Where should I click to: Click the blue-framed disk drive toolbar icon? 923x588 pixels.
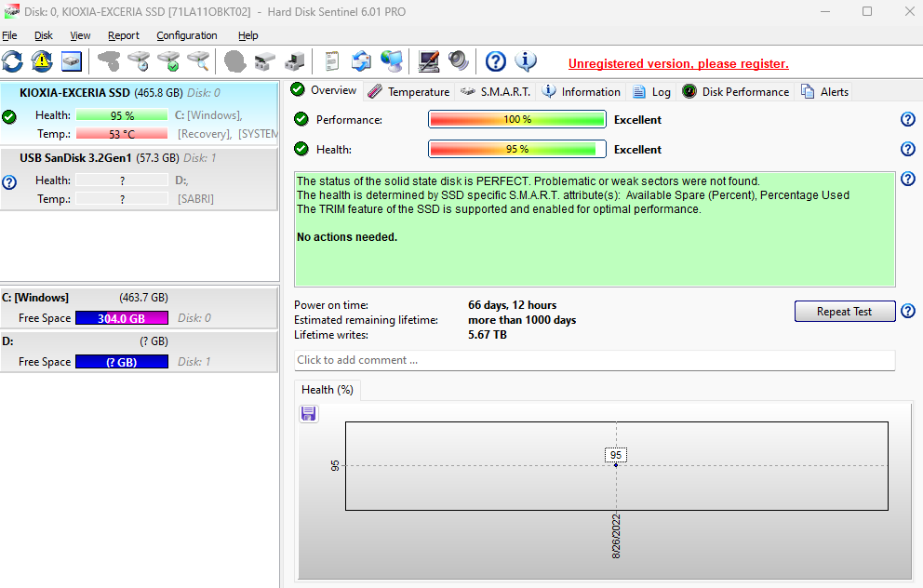tap(72, 61)
